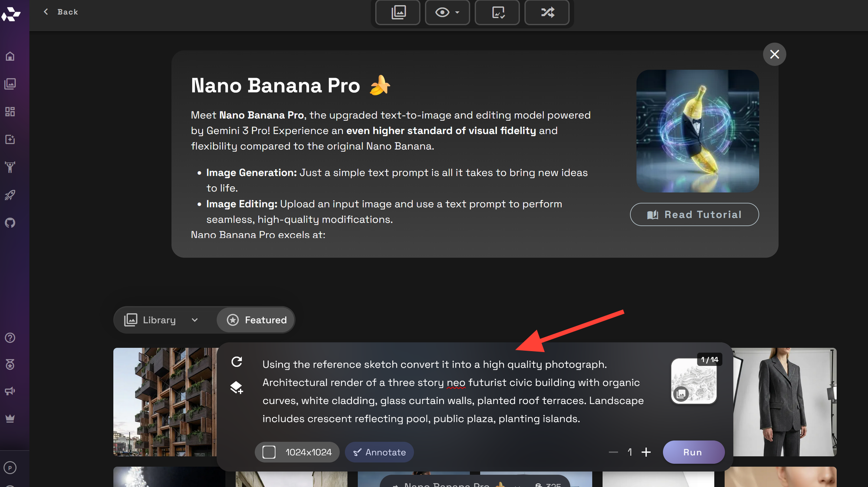
Task: Open the Read Tutorial link
Action: (694, 214)
